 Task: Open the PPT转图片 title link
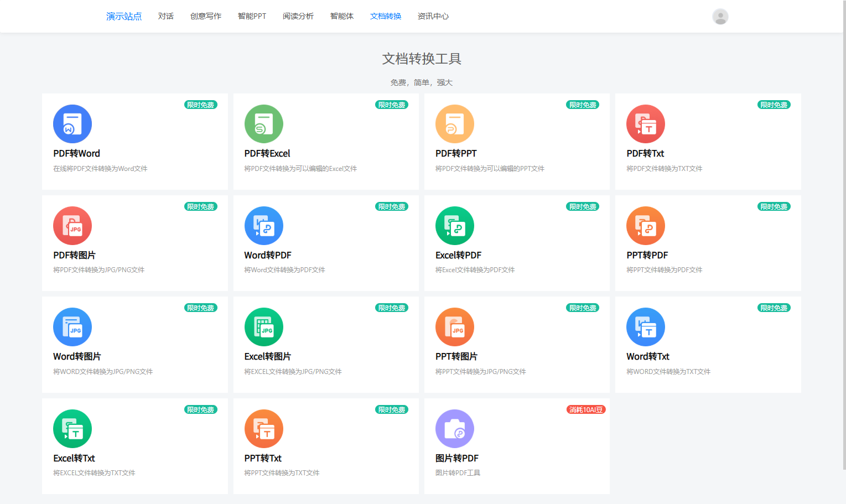click(x=456, y=356)
